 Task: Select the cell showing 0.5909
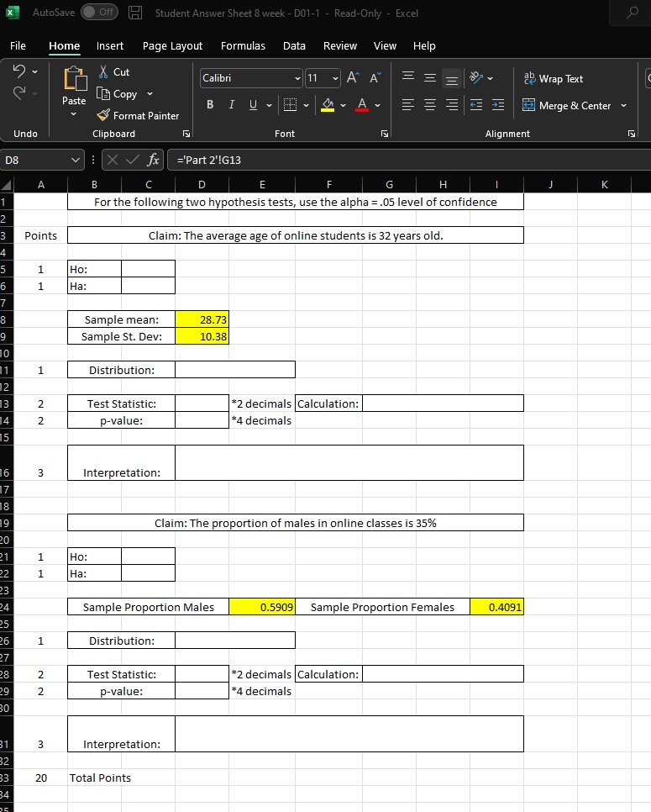coord(262,607)
